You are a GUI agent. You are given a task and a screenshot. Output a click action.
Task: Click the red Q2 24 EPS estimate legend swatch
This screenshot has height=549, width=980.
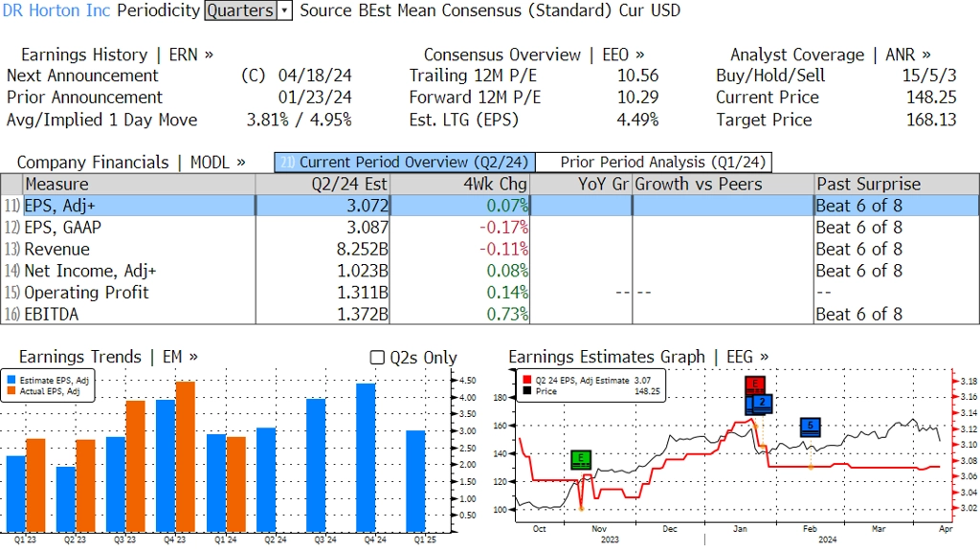pos(527,380)
